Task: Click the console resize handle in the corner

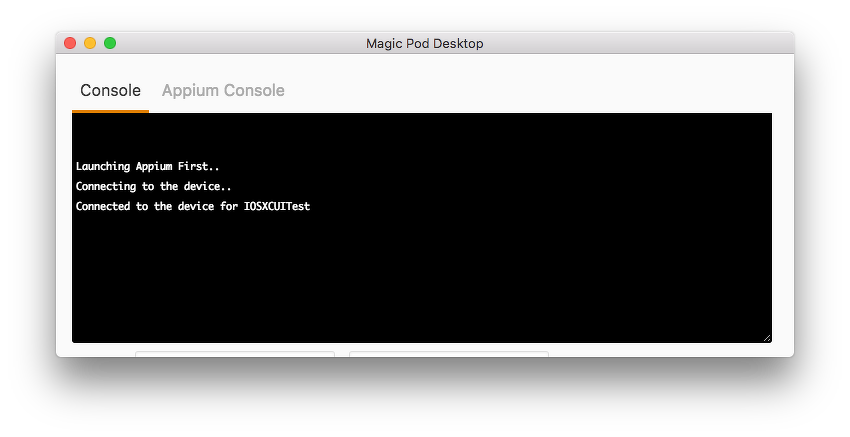Action: tap(766, 337)
